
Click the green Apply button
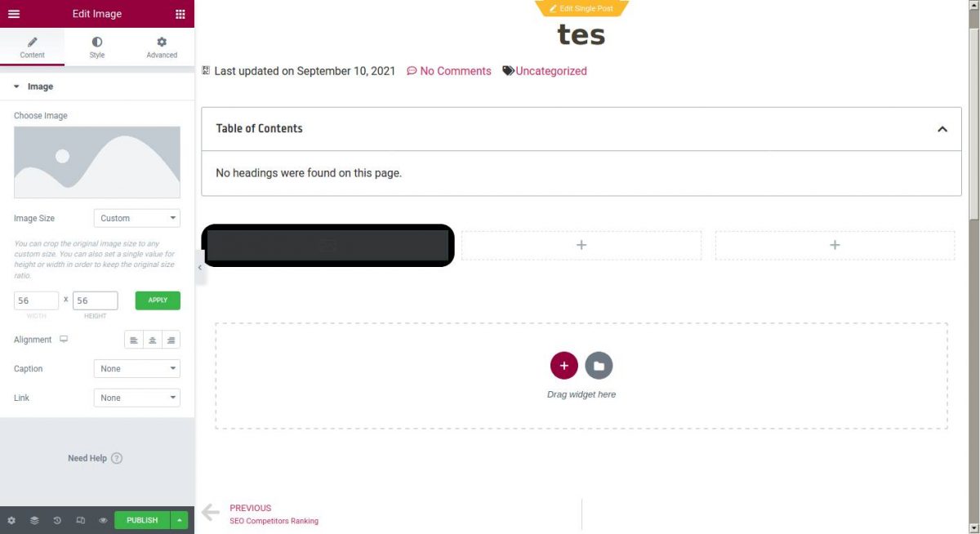[x=158, y=300]
